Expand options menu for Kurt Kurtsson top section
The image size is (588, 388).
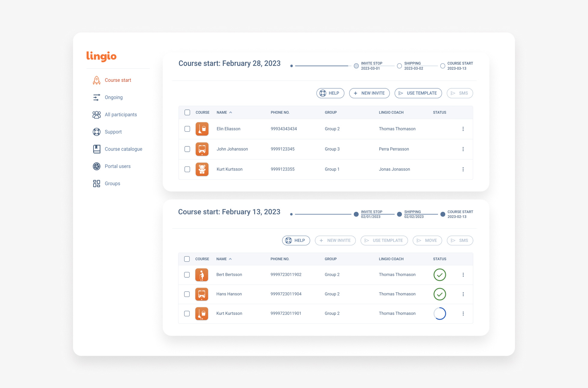coord(463,169)
